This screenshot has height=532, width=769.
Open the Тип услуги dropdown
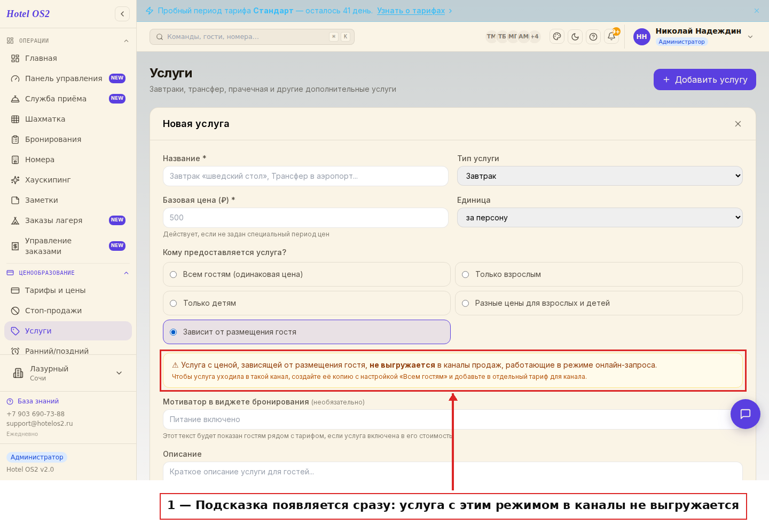tap(600, 176)
